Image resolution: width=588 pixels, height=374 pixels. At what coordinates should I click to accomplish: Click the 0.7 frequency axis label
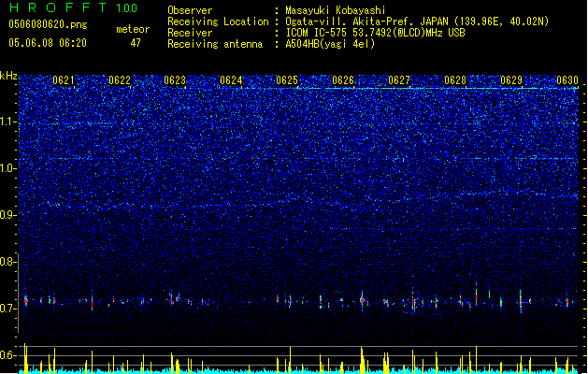(8, 309)
